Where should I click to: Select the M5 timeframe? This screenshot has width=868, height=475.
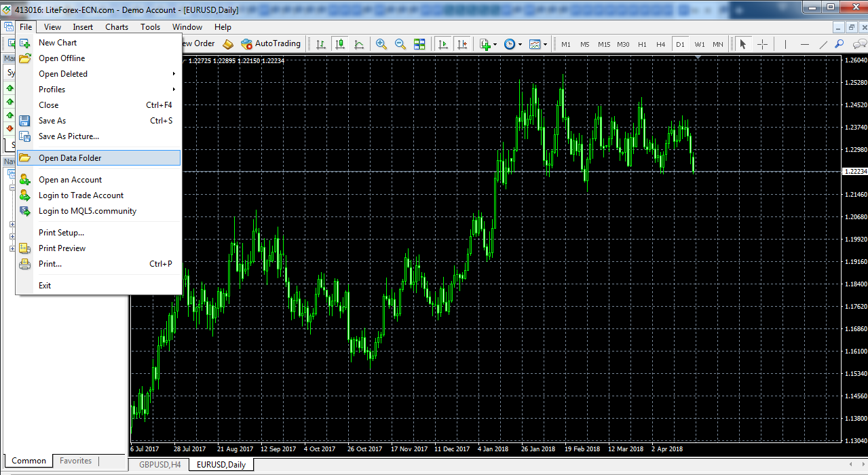point(585,44)
